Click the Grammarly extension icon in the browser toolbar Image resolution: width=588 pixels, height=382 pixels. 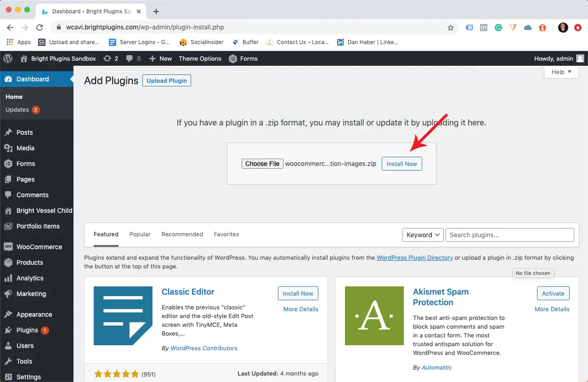coord(498,28)
